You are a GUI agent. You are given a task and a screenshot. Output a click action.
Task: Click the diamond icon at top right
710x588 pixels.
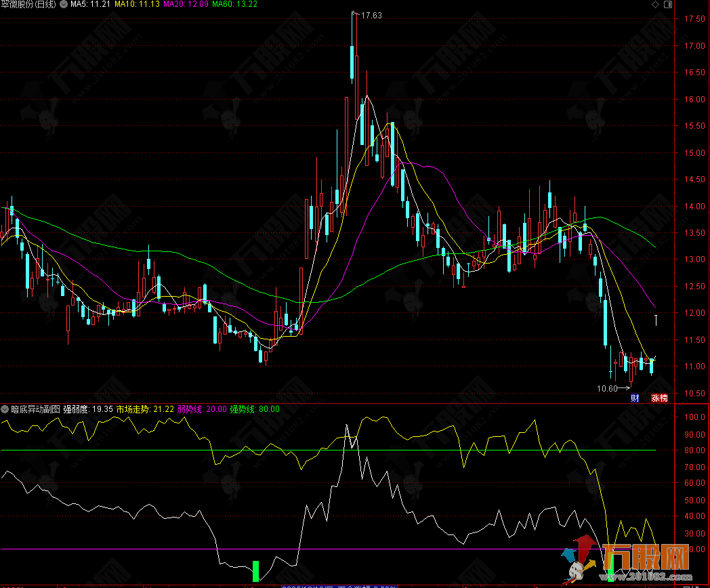pyautogui.click(x=654, y=5)
